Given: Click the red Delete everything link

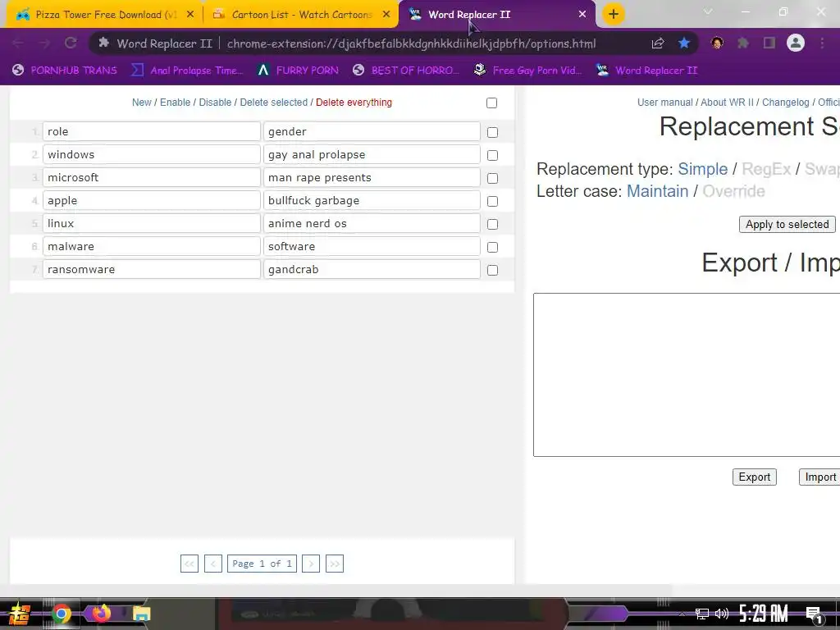Looking at the screenshot, I should pyautogui.click(x=354, y=103).
